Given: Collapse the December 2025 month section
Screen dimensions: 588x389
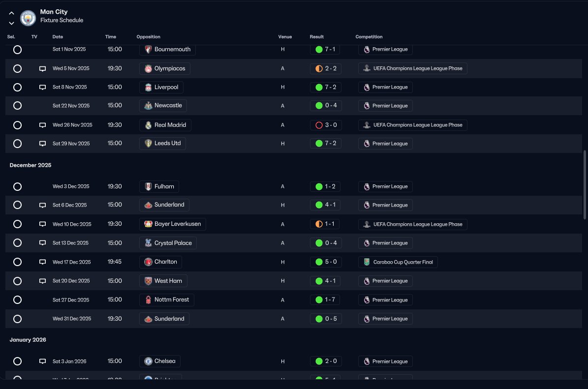Looking at the screenshot, I should 31,165.
